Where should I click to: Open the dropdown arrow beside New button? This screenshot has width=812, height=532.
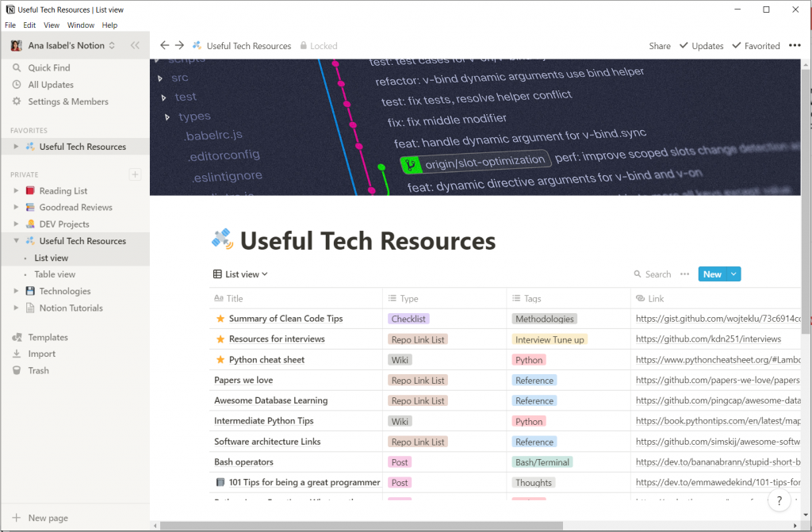point(733,274)
